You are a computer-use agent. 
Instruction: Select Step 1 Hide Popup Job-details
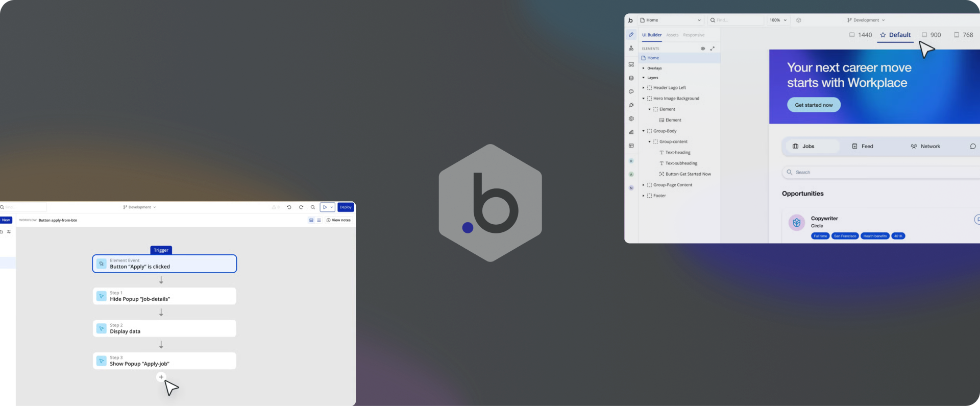pyautogui.click(x=164, y=296)
